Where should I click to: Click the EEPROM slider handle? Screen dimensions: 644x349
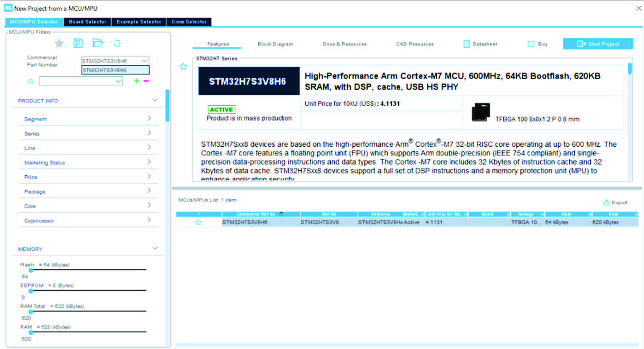pos(31,291)
